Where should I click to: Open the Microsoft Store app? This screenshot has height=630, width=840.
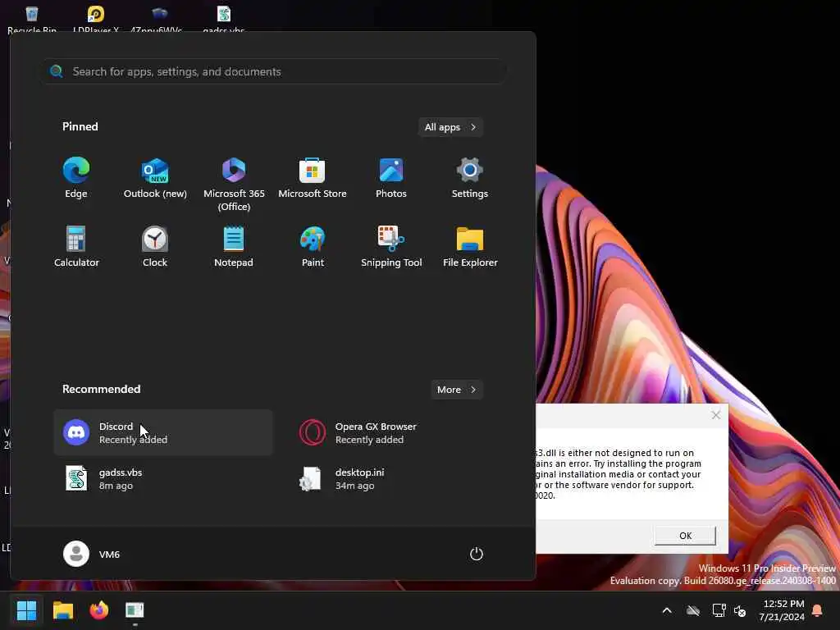coord(313,178)
